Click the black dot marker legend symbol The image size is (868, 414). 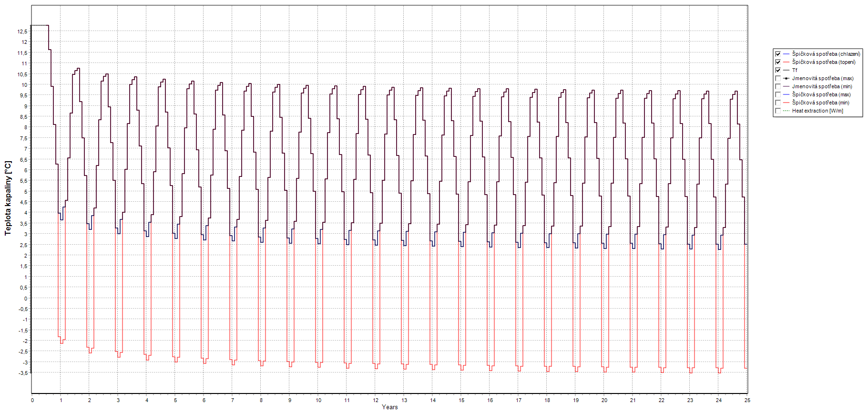click(x=786, y=78)
